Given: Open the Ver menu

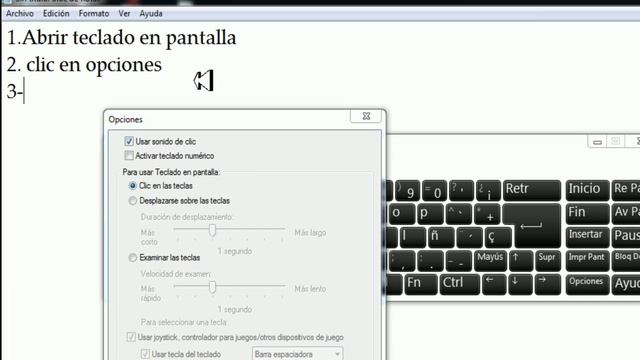Looking at the screenshot, I should [124, 13].
